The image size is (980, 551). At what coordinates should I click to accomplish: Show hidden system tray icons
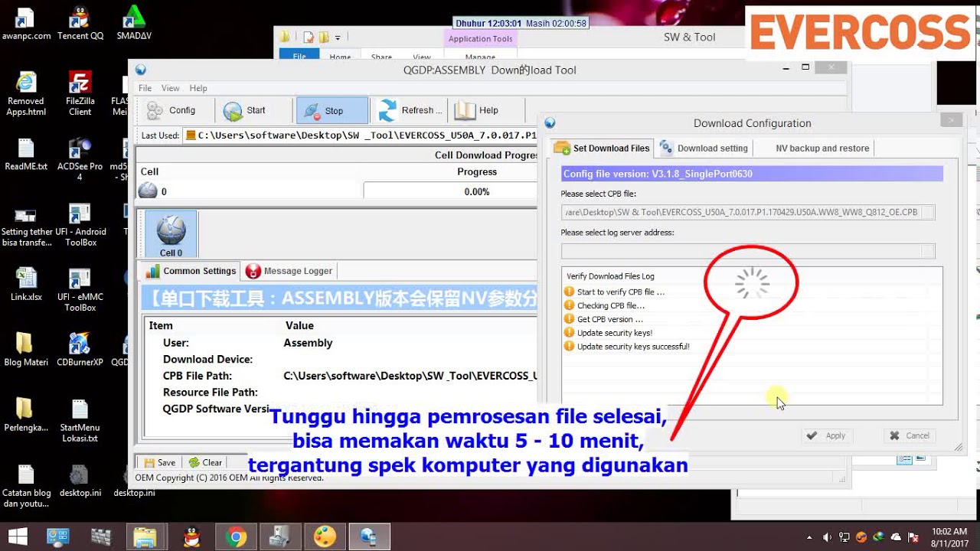pos(809,537)
